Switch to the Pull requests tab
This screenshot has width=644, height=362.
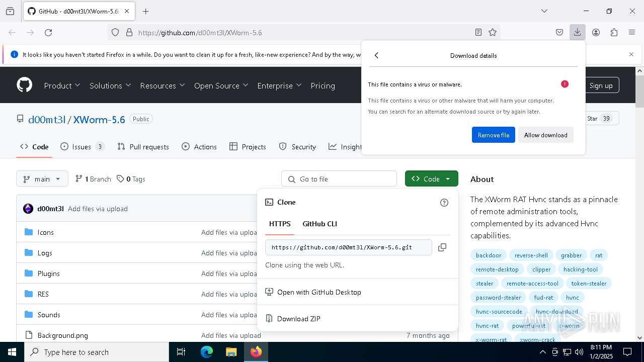click(x=143, y=147)
